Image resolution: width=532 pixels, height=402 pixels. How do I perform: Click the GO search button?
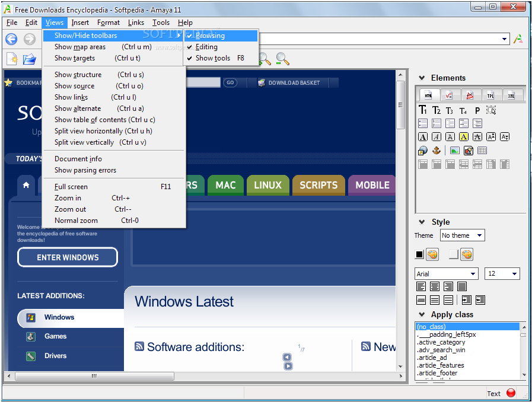pos(230,82)
